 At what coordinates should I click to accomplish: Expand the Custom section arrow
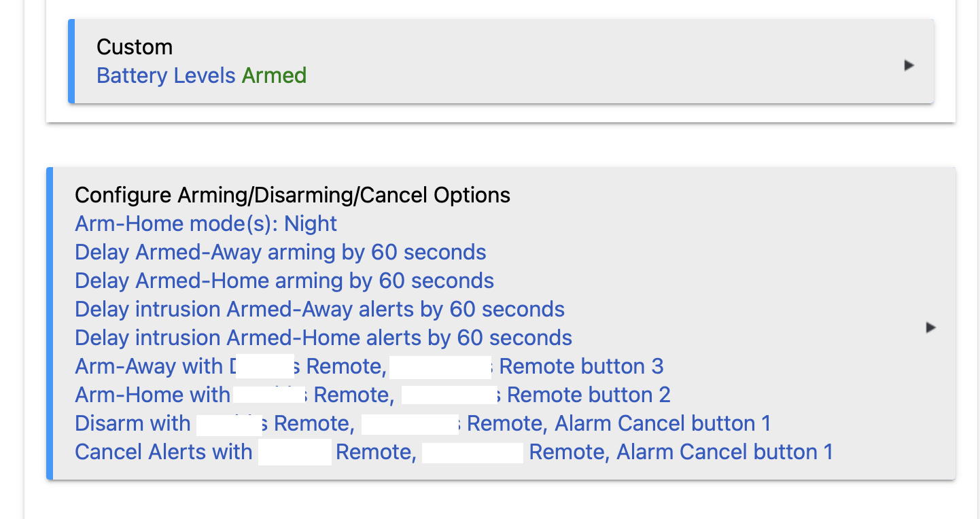[909, 65]
